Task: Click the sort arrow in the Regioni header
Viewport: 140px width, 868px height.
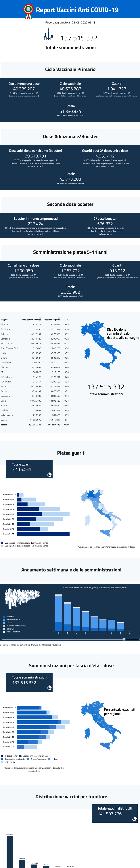Action: 18,318
